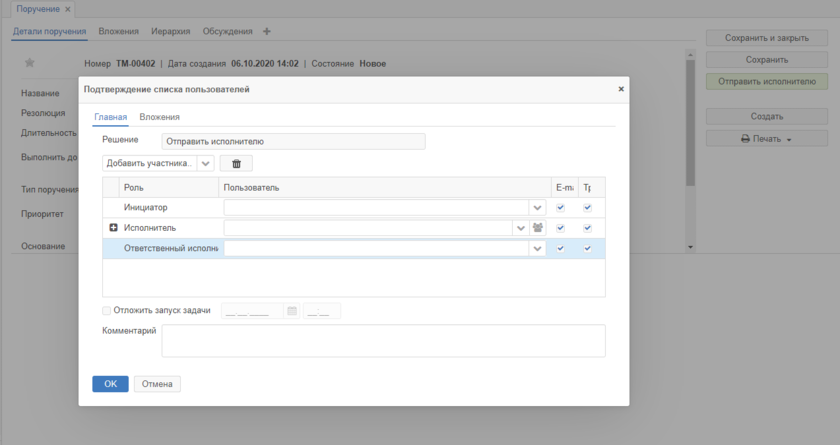Toggle E-mail checkbox for Инициатор
840x445 pixels.
coord(560,208)
